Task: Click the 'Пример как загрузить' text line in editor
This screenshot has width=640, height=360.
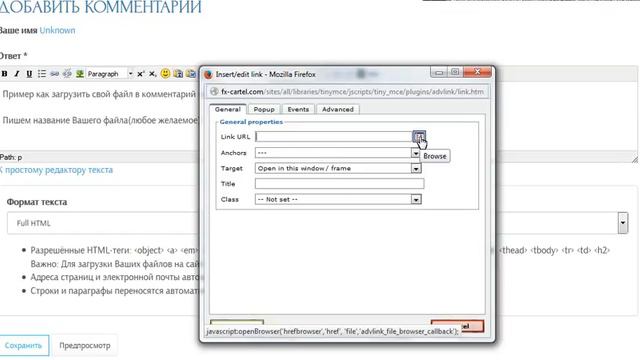Action: tap(99, 94)
